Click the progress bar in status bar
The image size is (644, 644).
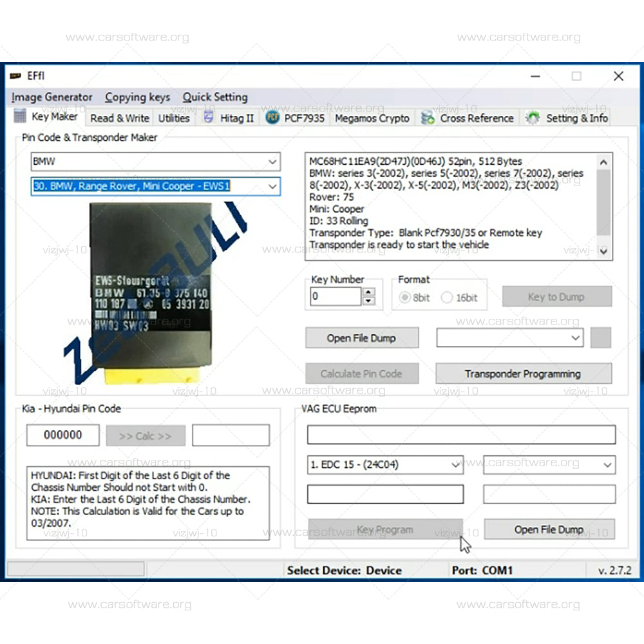75,569
